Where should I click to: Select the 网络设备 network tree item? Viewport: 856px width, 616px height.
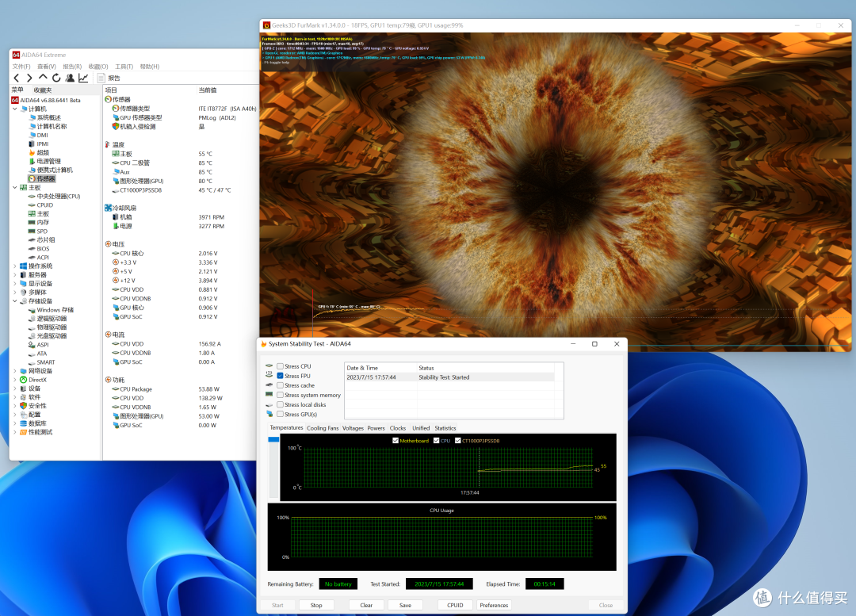tap(36, 371)
